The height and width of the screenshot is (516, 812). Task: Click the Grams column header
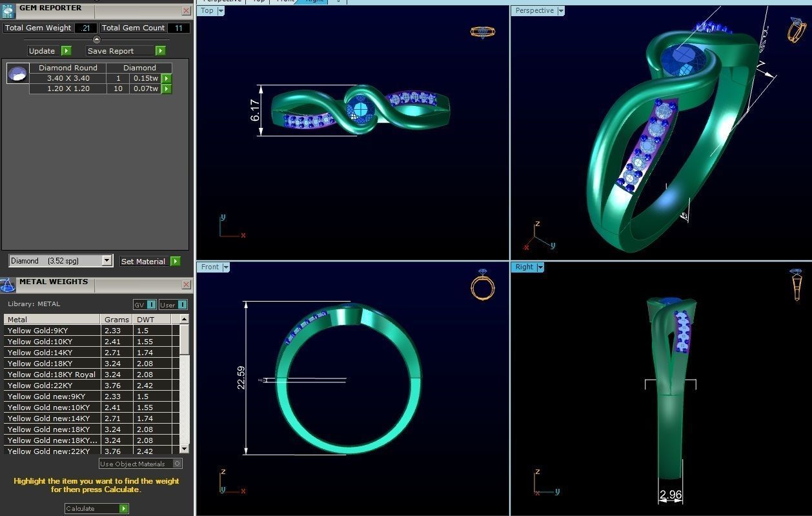(x=117, y=319)
